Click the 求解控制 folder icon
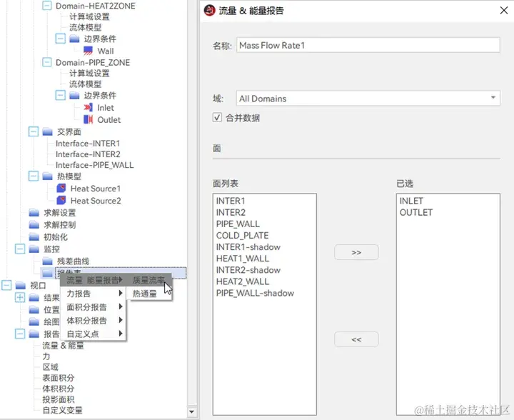This screenshot has width=514, height=420. coord(34,225)
